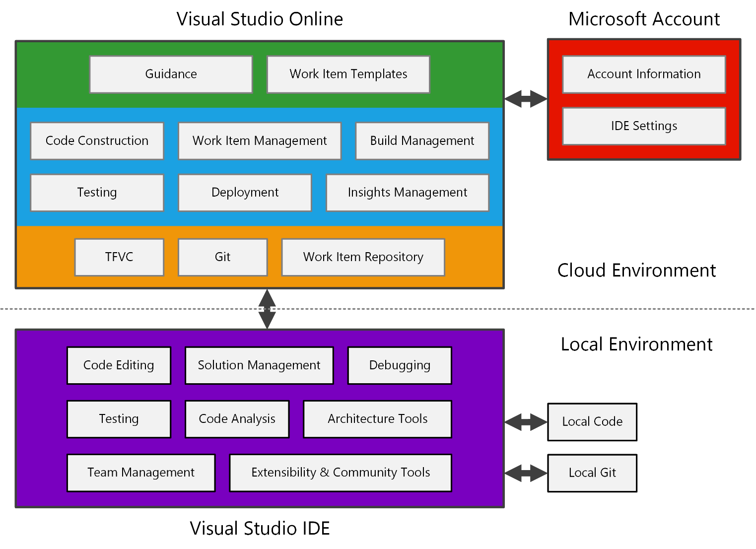Select Testing in the Visual Studio Online block

(x=97, y=193)
